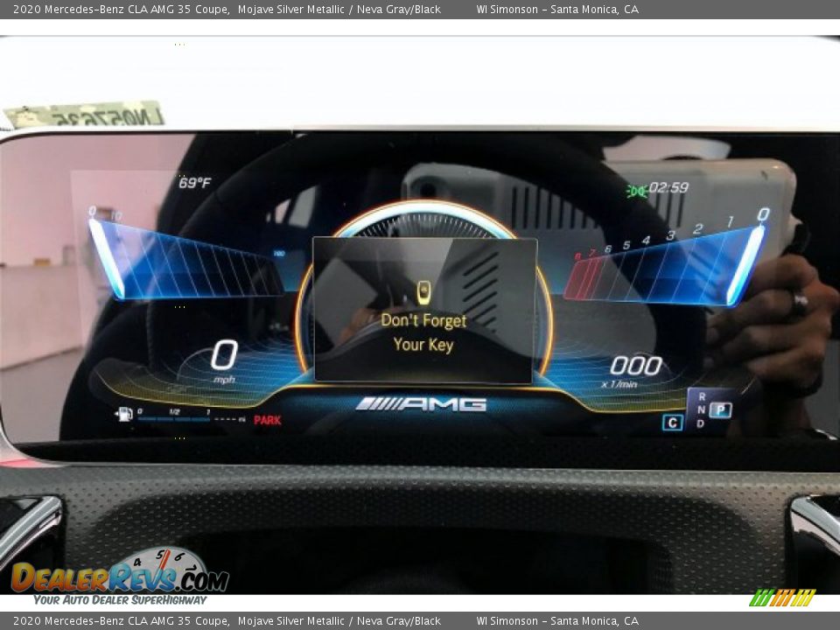Click the DealerRevs.com logo
840x630 pixels.
[x=119, y=577]
